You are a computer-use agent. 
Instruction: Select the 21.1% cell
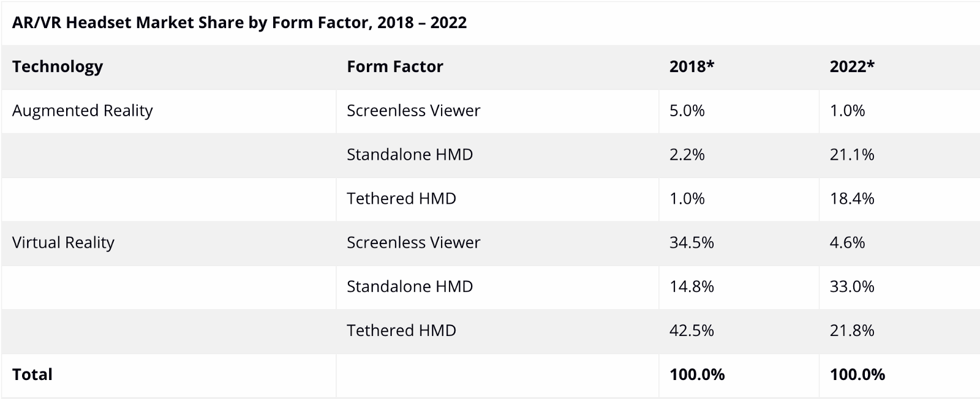tap(851, 155)
